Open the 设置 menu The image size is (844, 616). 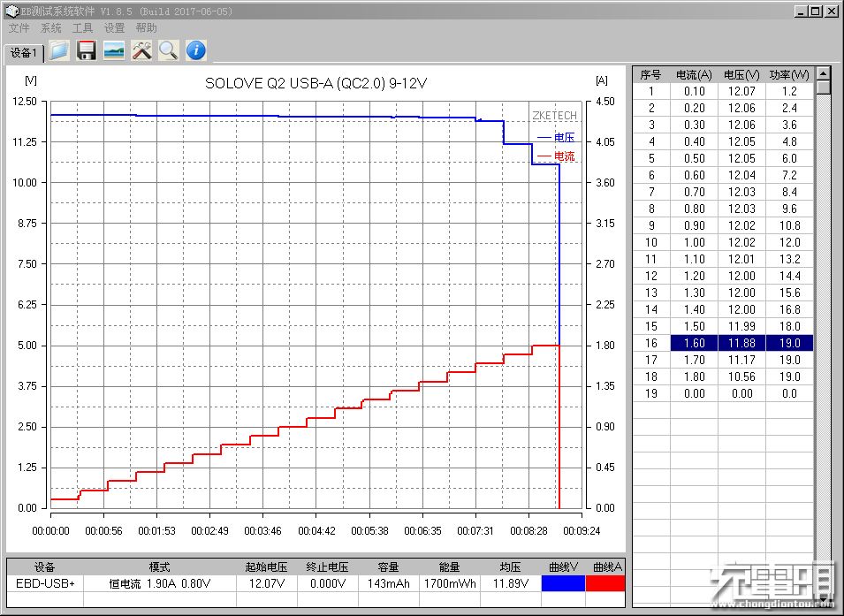pos(114,28)
